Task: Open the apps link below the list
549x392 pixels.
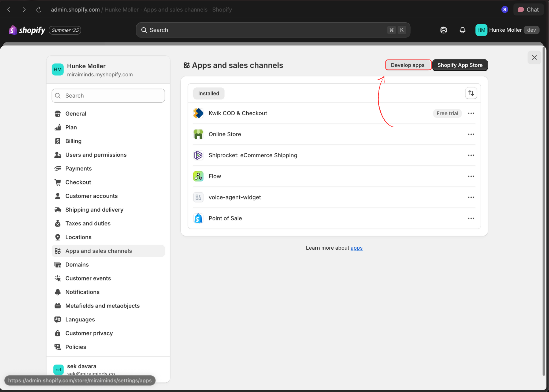Action: pos(357,248)
